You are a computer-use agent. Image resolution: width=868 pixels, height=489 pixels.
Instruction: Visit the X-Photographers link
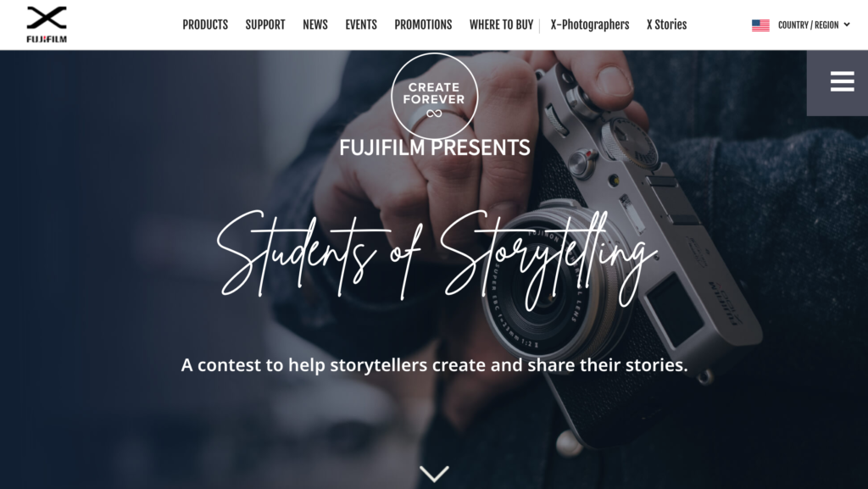tap(590, 25)
